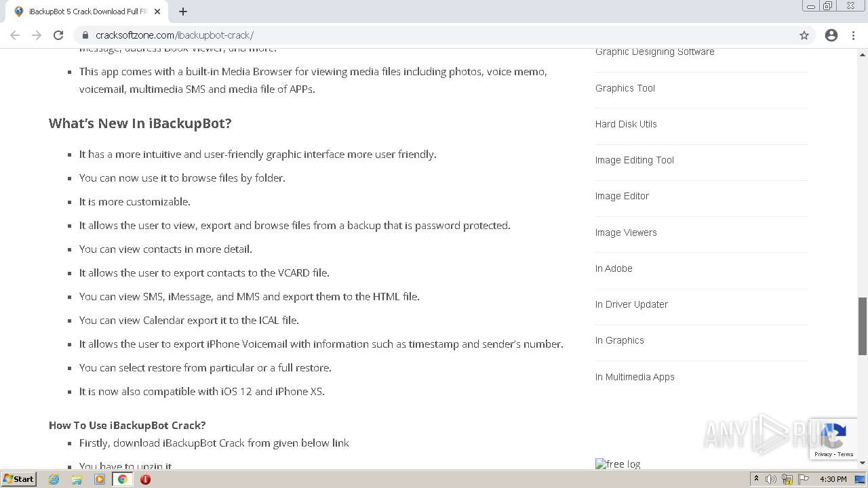Click the 'more intuitive and user-friendly' bullet
The height and width of the screenshot is (488, 868).
258,154
